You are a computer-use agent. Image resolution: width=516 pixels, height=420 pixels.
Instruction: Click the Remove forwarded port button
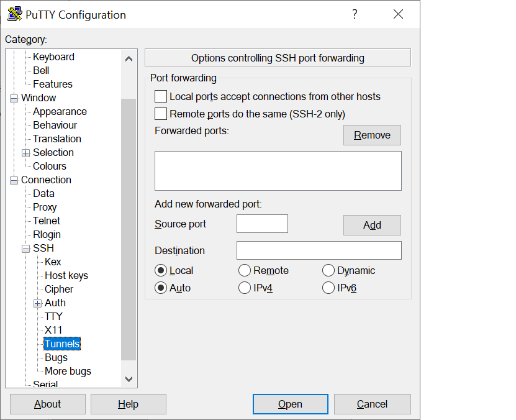pyautogui.click(x=372, y=135)
